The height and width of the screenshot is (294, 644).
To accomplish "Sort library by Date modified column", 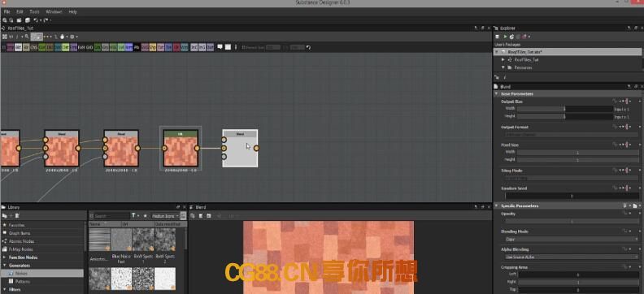I will coord(171,224).
